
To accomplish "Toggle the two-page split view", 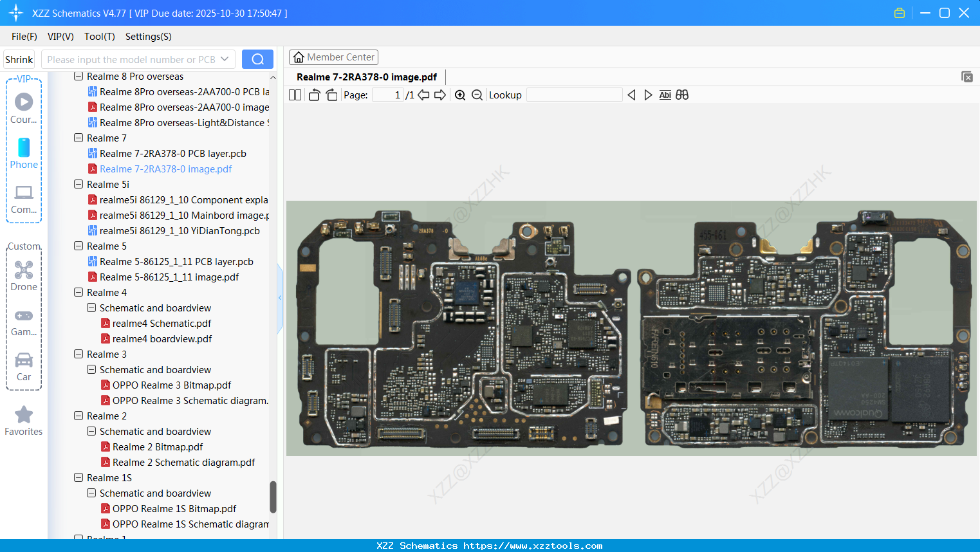I will (x=295, y=95).
